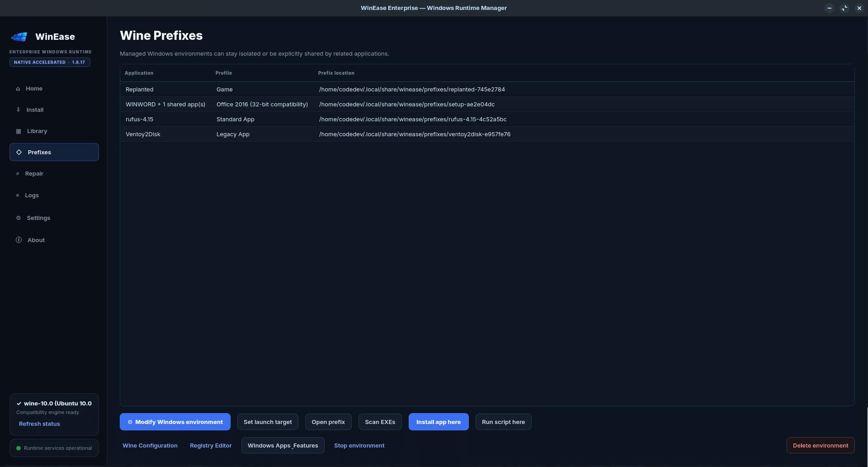
Task: Click the Scan EXEs button
Action: click(x=380, y=422)
